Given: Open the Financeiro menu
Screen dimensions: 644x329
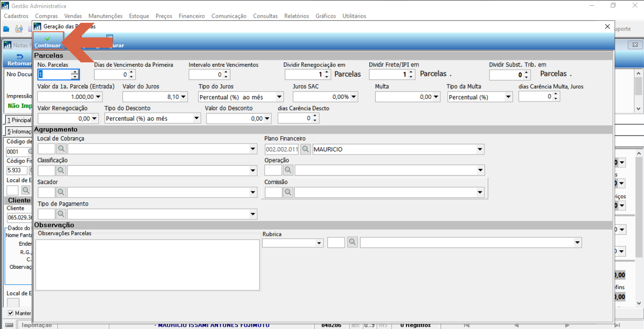Looking at the screenshot, I should 192,16.
